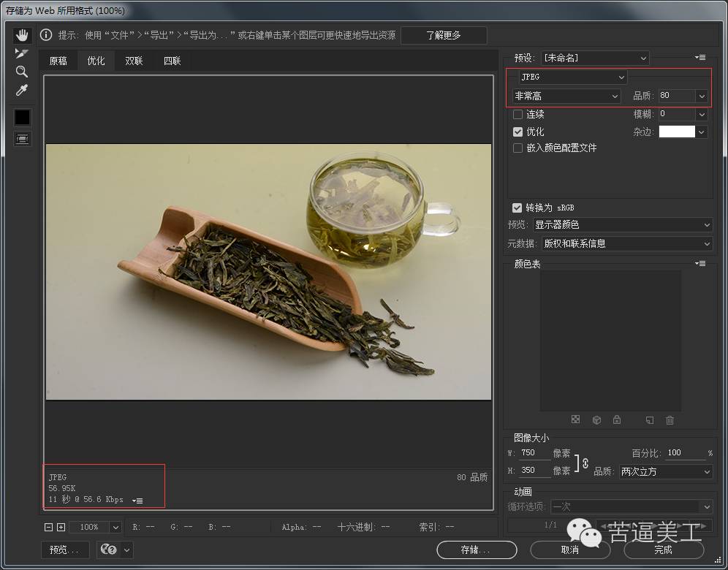Switch to the 四联 tab

172,61
